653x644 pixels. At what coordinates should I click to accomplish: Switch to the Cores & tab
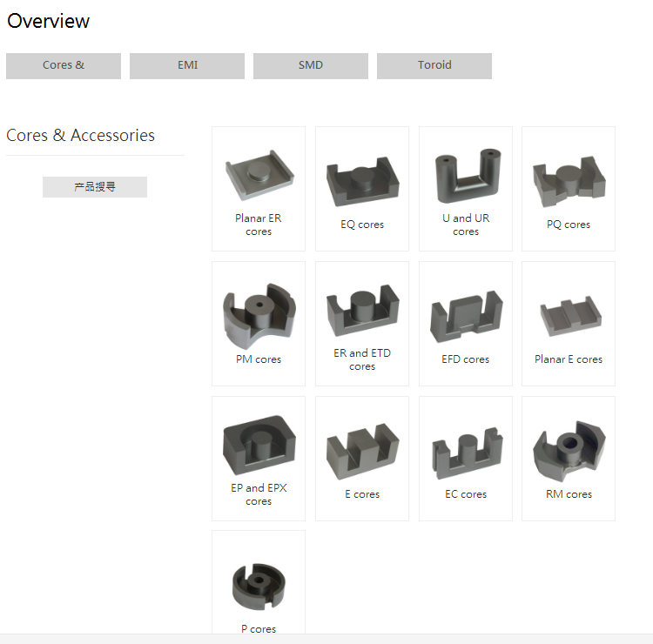coord(64,65)
